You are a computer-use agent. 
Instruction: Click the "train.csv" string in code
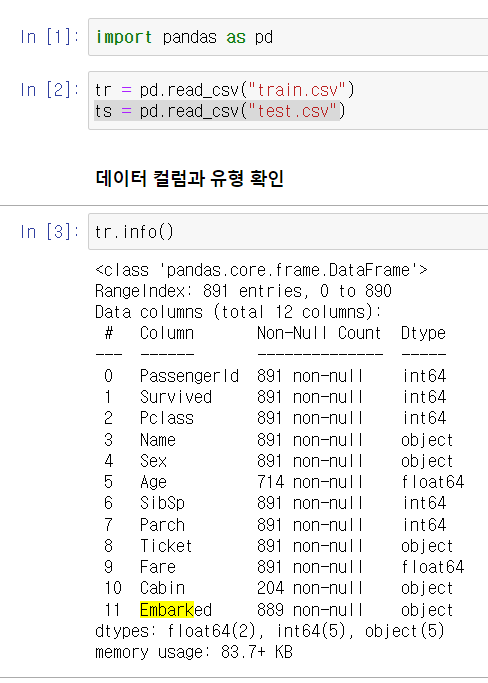(x=297, y=90)
